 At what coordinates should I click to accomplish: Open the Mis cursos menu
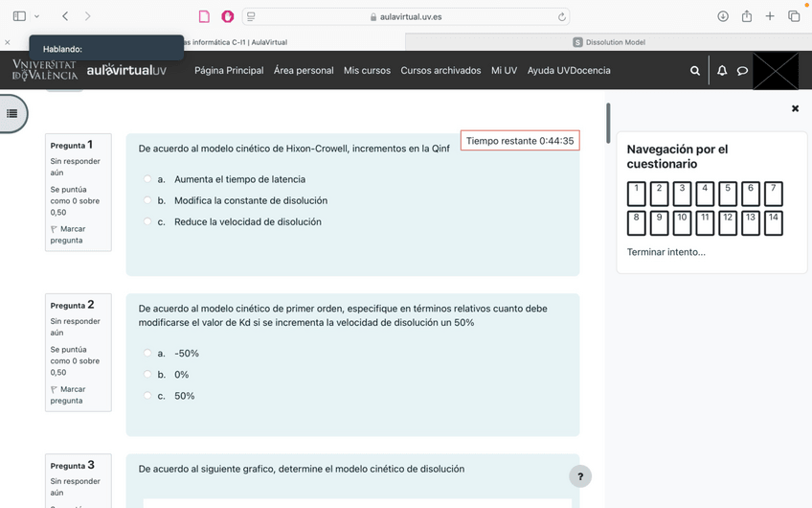[x=367, y=71]
